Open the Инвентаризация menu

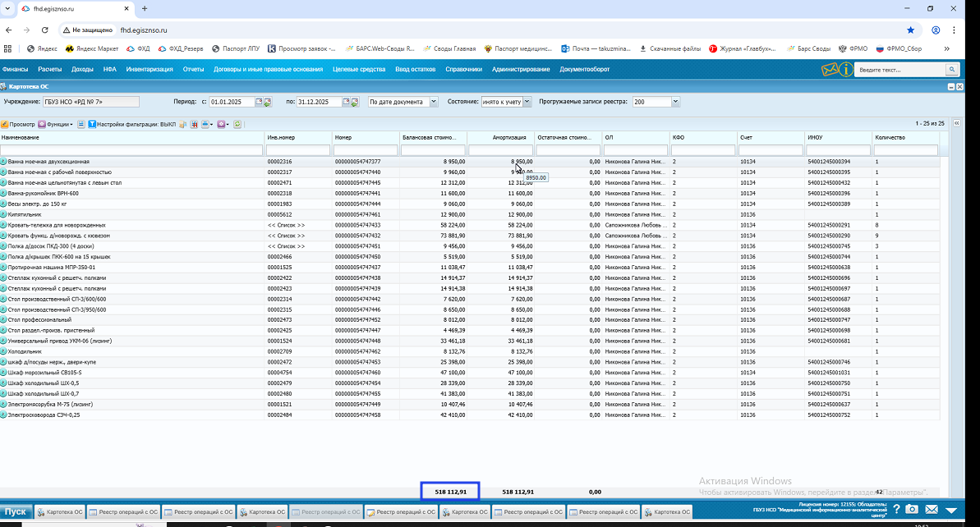(150, 70)
